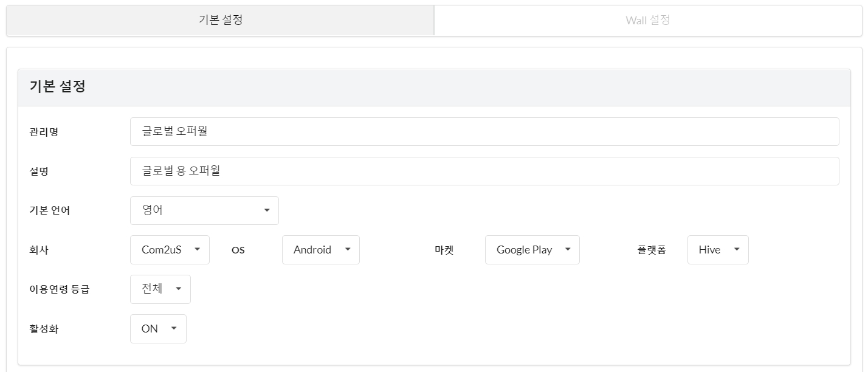Click the 설명 input field

(484, 171)
